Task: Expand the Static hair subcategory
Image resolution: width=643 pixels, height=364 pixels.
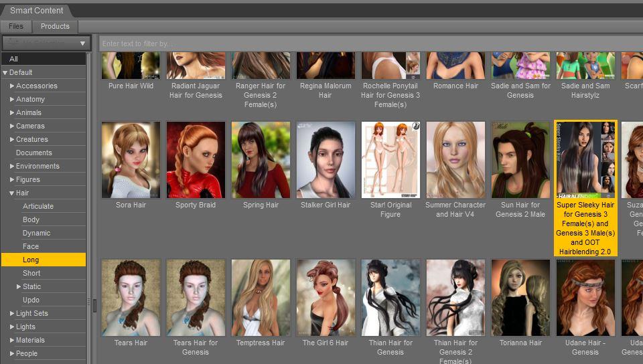Action: pyautogui.click(x=19, y=286)
